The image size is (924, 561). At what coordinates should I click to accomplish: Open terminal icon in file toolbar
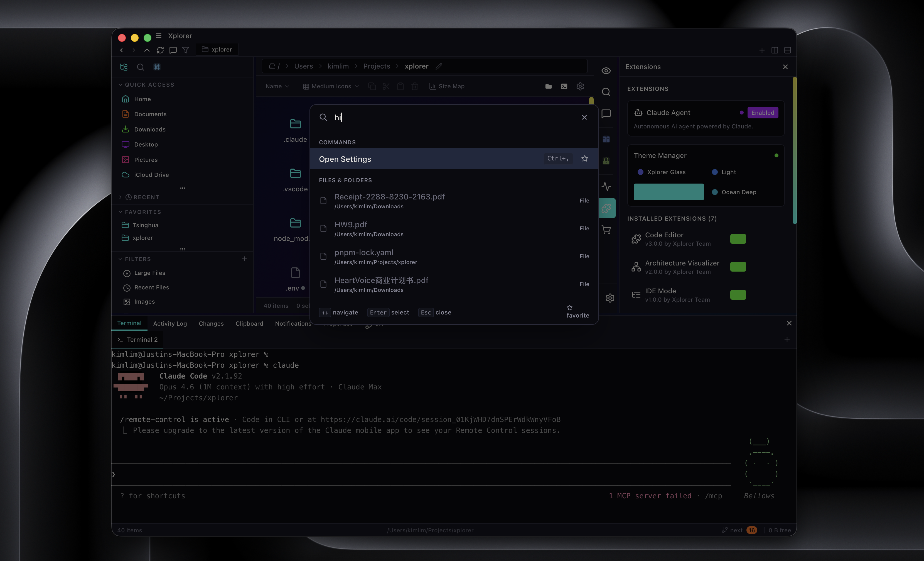(x=564, y=86)
